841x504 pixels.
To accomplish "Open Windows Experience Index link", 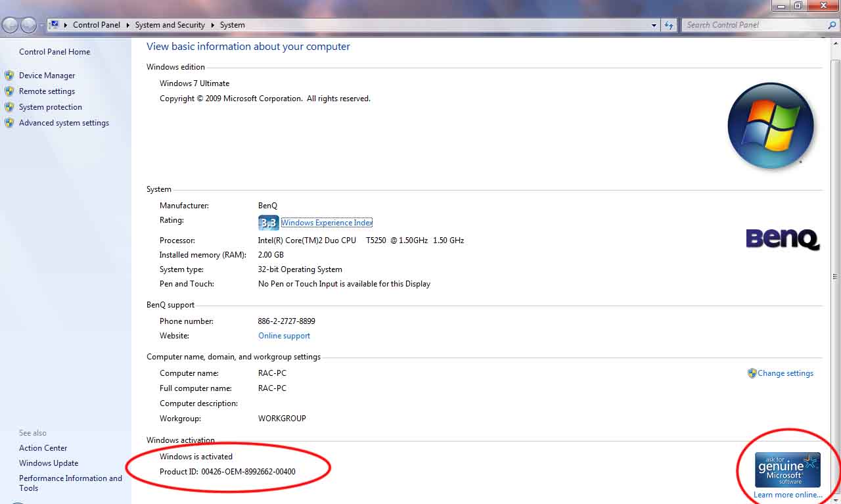I will [327, 223].
